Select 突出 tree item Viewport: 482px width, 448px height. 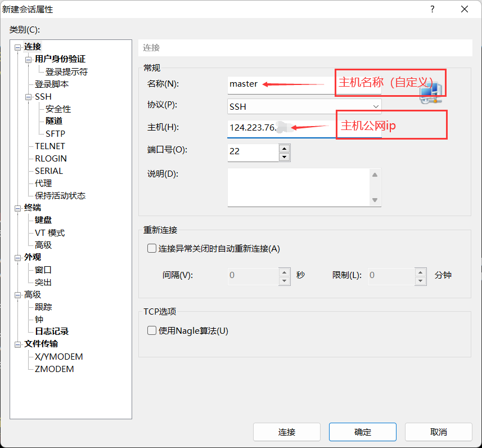click(x=43, y=283)
